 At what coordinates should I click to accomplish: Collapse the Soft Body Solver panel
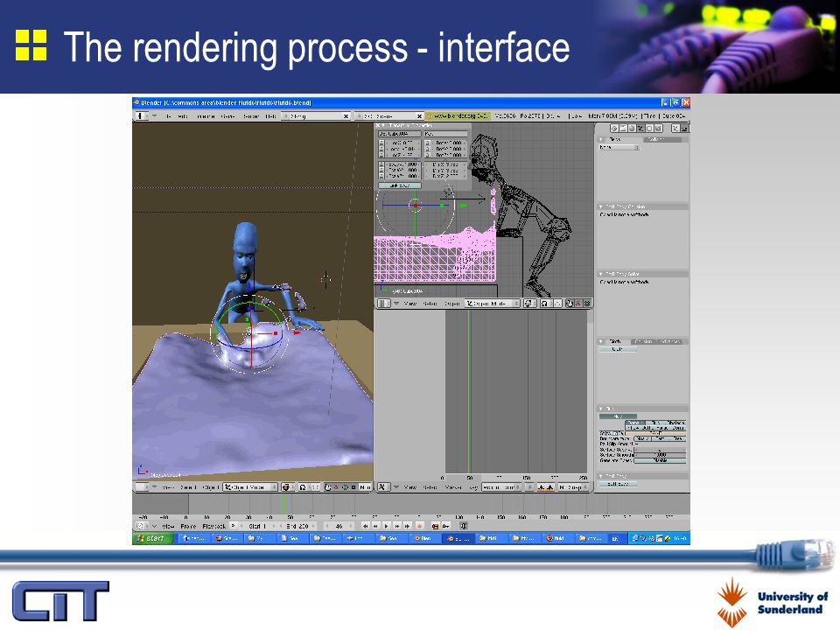(600, 274)
